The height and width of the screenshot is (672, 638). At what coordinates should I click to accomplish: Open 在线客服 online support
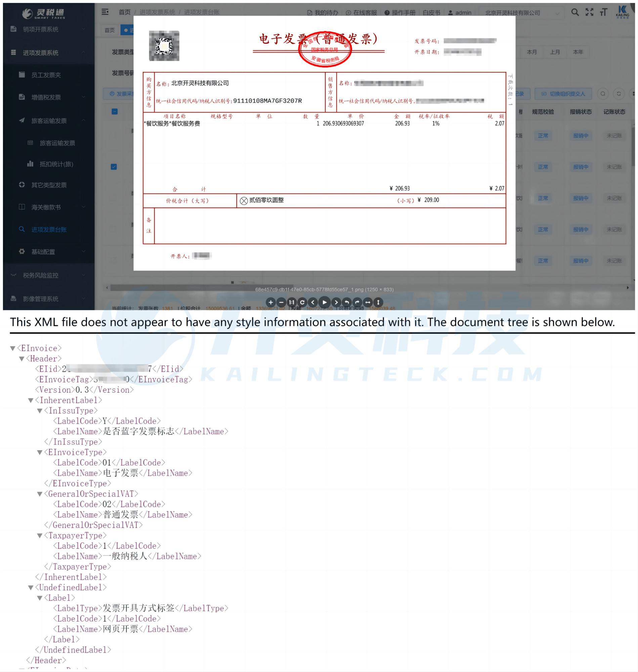(361, 12)
